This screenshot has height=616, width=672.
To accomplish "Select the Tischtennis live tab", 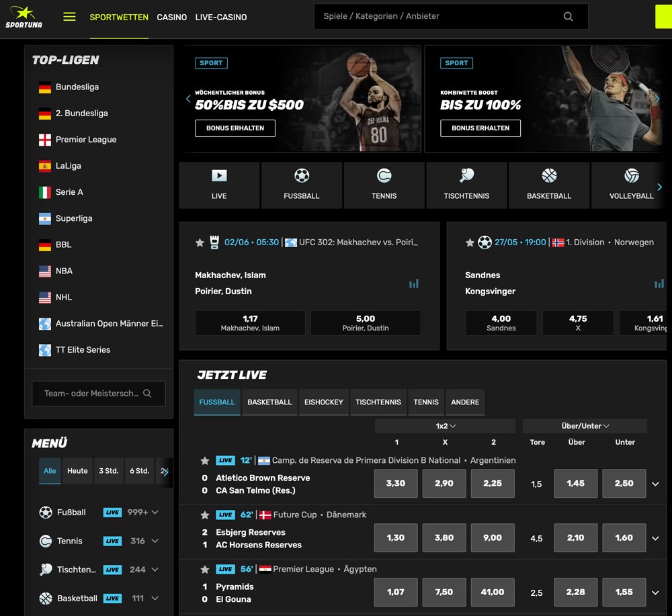I will click(x=378, y=402).
